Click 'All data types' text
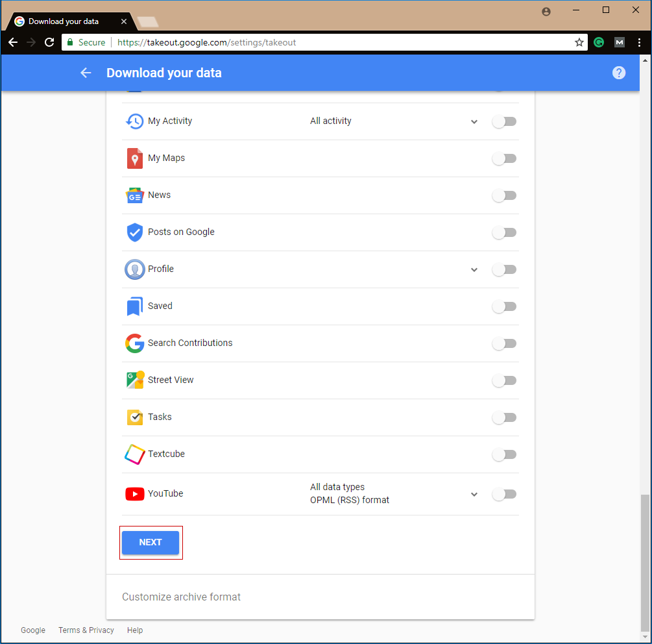 pos(337,487)
